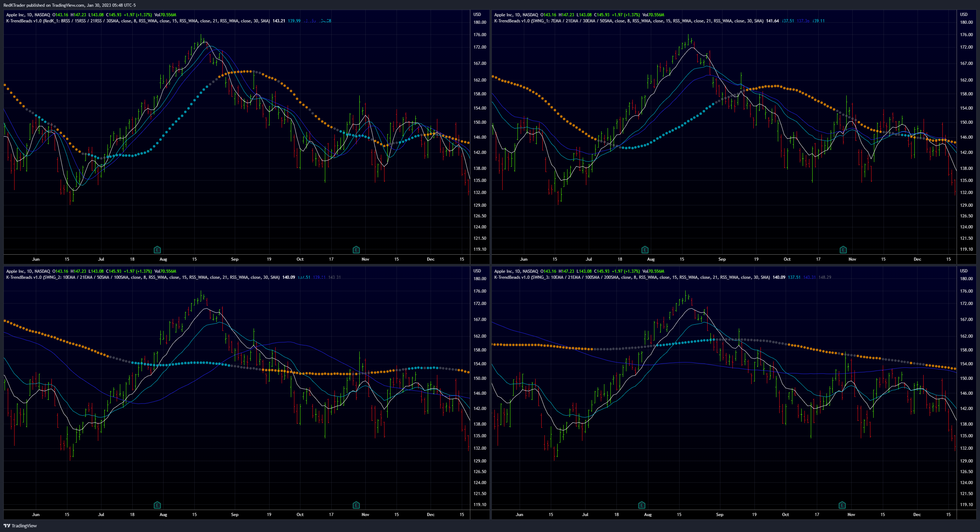This screenshot has width=980, height=532.
Task: Open the late-October earnings marker in SWNG_2 pane
Action: click(x=356, y=505)
